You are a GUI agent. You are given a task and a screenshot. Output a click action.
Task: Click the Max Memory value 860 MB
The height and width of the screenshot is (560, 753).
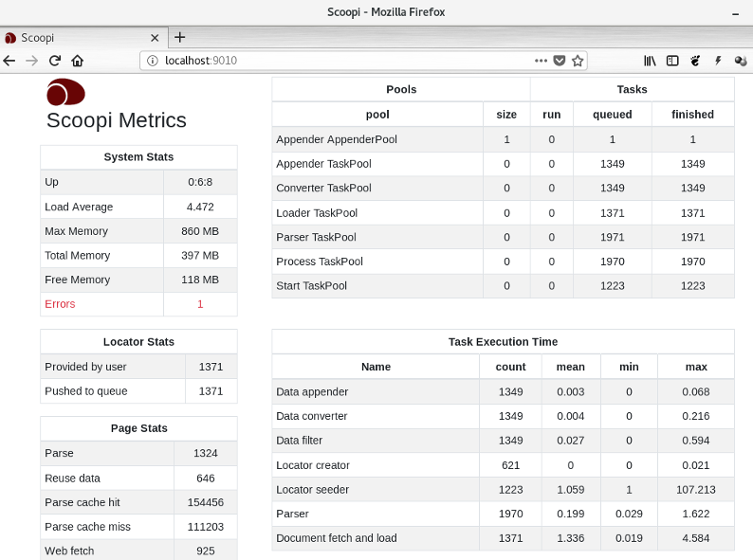point(200,231)
